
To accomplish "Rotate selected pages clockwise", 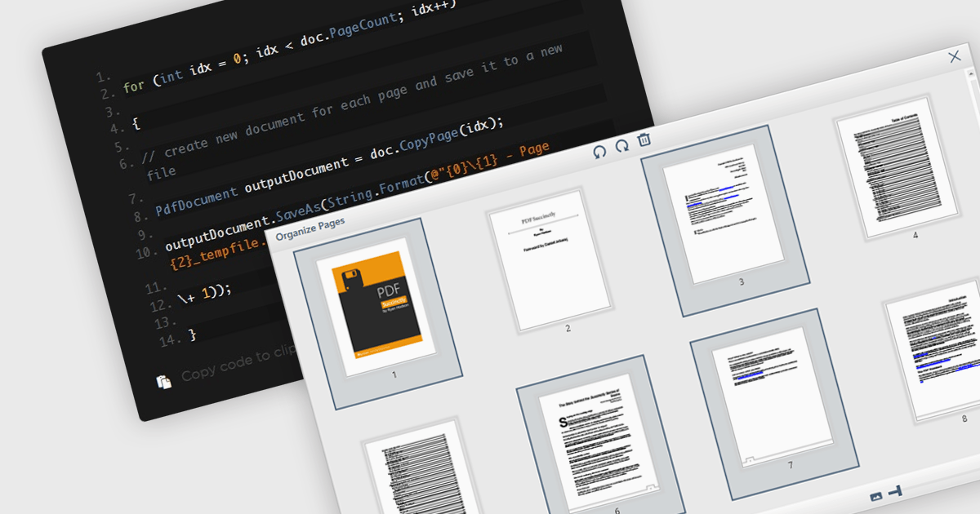I will tap(621, 146).
